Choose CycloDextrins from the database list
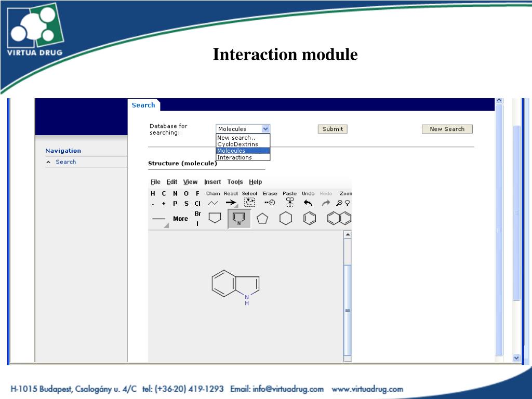The width and height of the screenshot is (532, 399). (237, 144)
